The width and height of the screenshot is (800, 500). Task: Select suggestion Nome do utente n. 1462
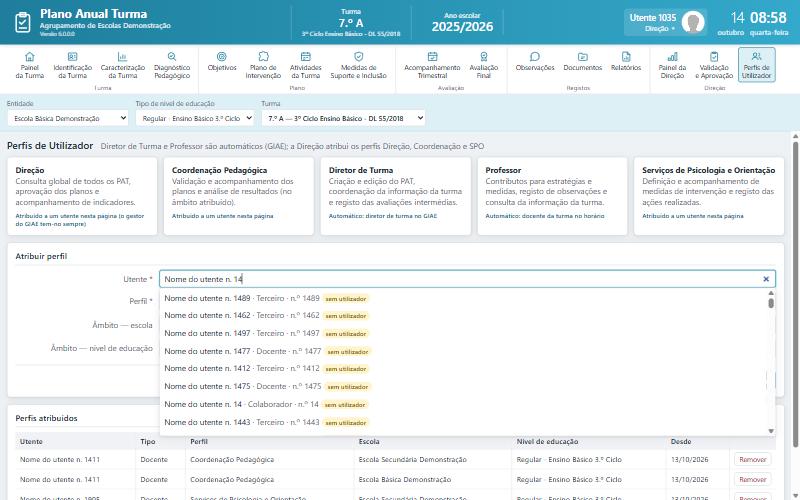463,316
